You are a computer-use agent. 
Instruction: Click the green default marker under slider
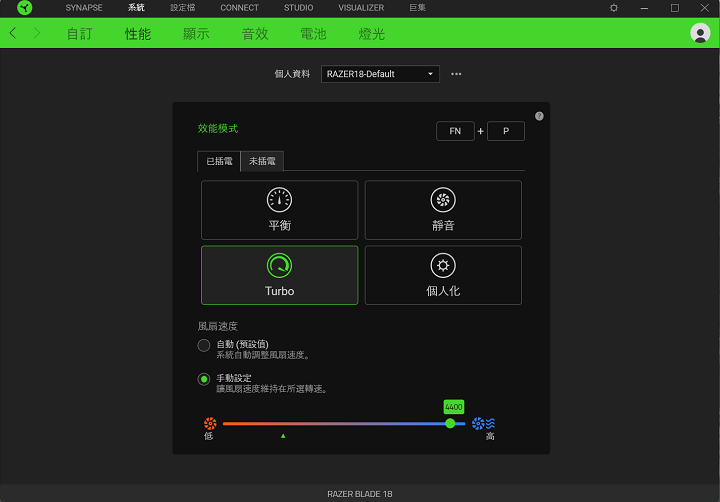pyautogui.click(x=283, y=436)
